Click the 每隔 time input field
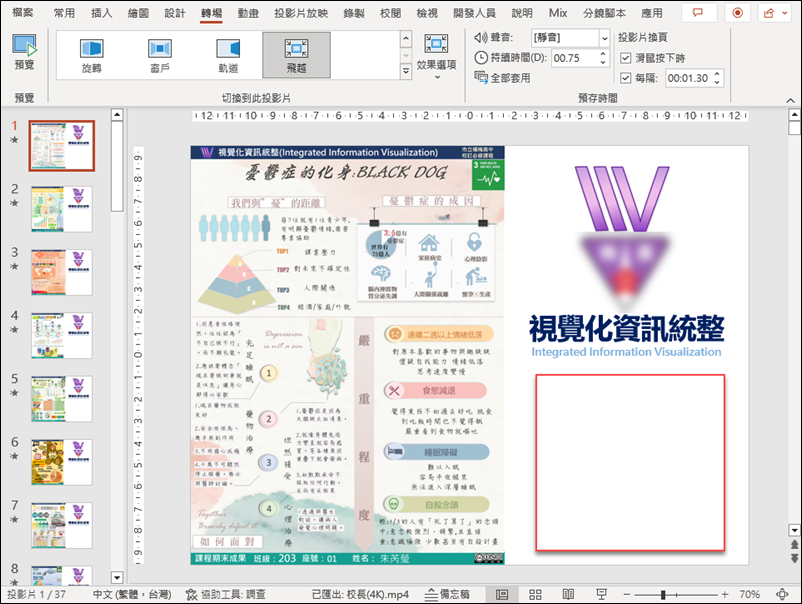The image size is (802, 604). [688, 78]
